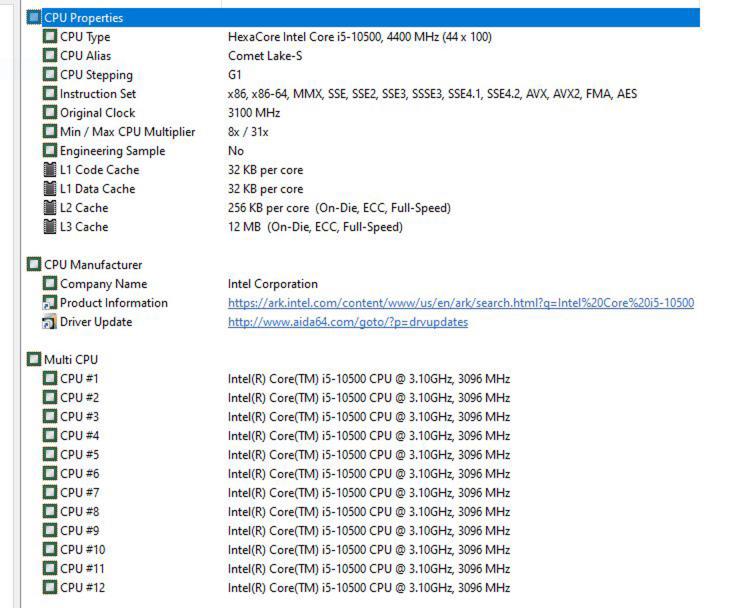Screen dimensions: 744x608
Task: Click the CPU Alias row icon
Action: pyautogui.click(x=49, y=56)
